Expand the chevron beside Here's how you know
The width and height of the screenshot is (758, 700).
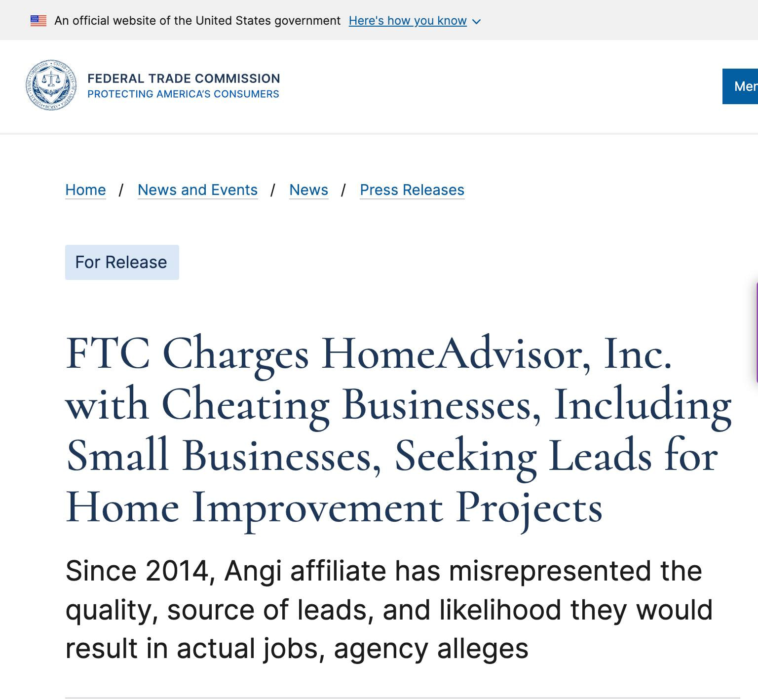pos(476,21)
